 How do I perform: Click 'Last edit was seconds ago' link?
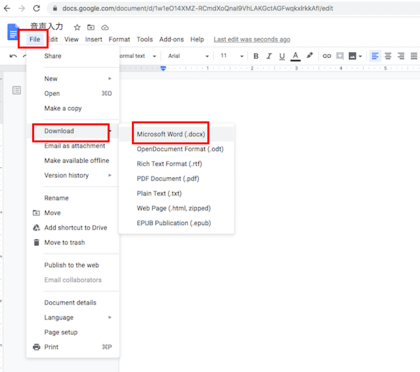pos(252,40)
